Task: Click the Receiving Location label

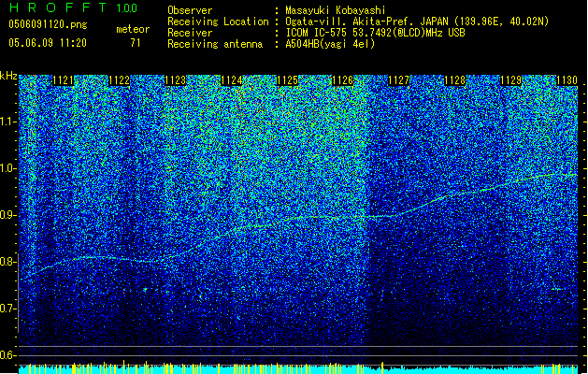Action: 218,22
